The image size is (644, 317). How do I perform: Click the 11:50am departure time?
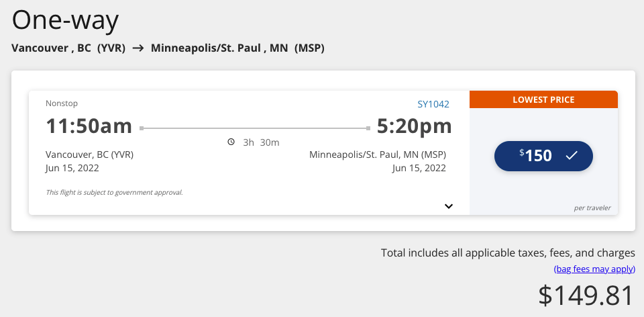(89, 126)
